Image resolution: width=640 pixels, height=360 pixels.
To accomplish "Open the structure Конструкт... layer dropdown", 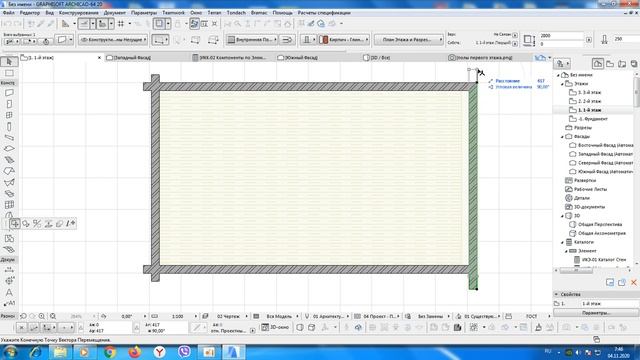I will click(113, 40).
